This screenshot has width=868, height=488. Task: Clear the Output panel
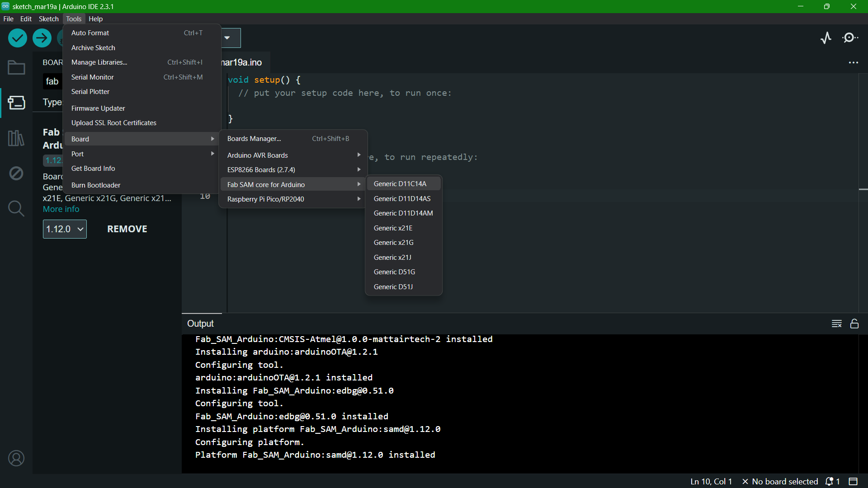pos(837,324)
